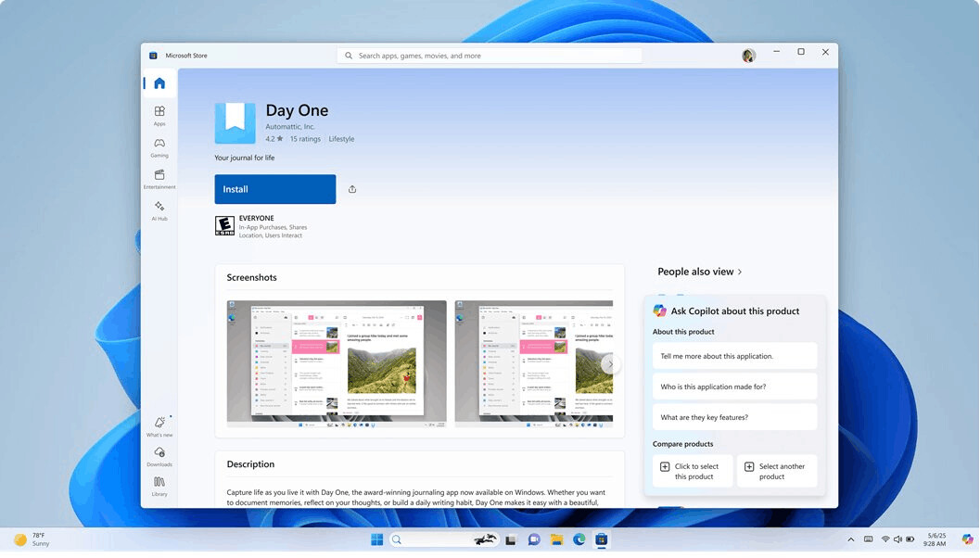The image size is (980, 558).
Task: Show hidden system tray icons
Action: (x=850, y=539)
